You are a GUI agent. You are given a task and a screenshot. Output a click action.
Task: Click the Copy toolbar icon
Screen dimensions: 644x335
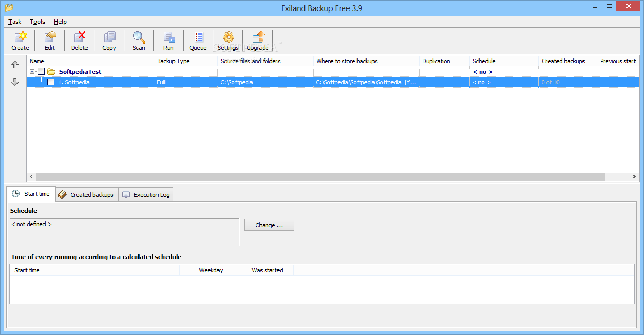pyautogui.click(x=109, y=41)
